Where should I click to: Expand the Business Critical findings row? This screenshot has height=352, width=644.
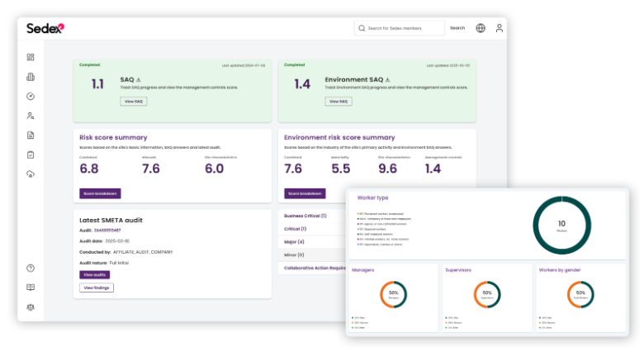click(x=305, y=216)
